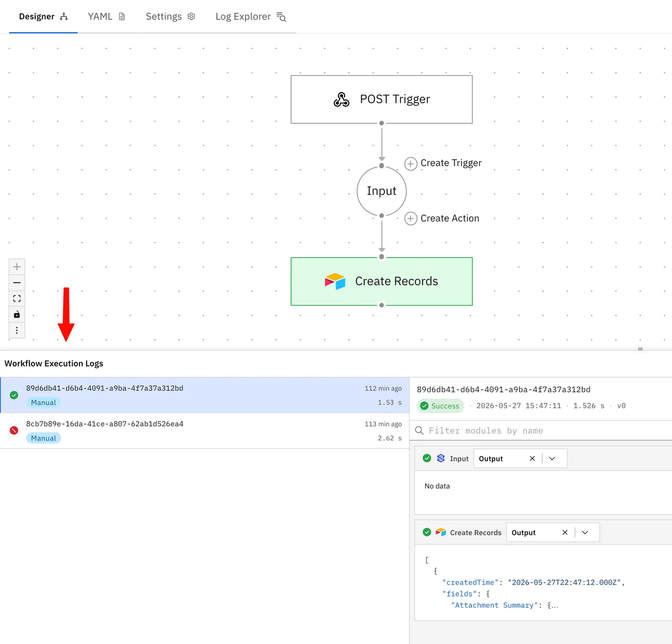Screen dimensions: 672x644
Task: Expand the Input module Output dropdown
Action: pyautogui.click(x=552, y=458)
